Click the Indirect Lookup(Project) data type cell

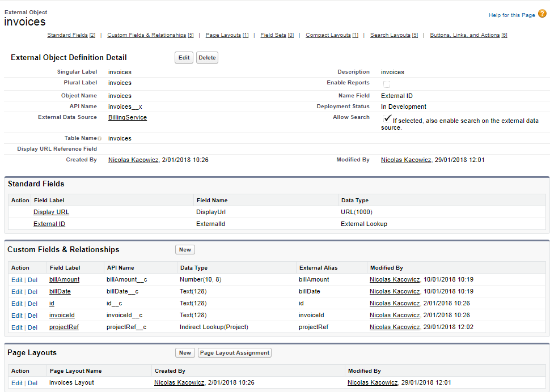pos(214,327)
